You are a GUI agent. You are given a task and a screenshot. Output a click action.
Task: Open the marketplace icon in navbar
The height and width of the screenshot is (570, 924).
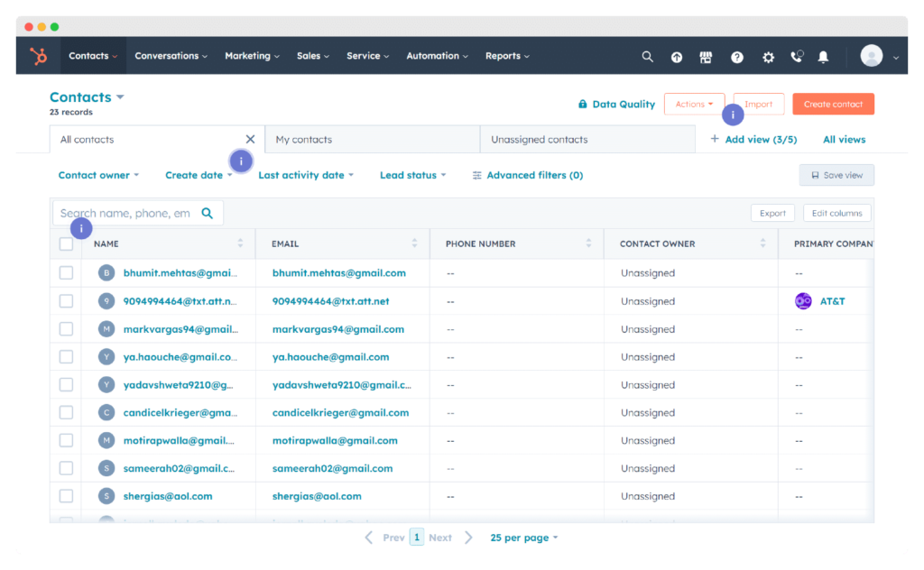706,57
